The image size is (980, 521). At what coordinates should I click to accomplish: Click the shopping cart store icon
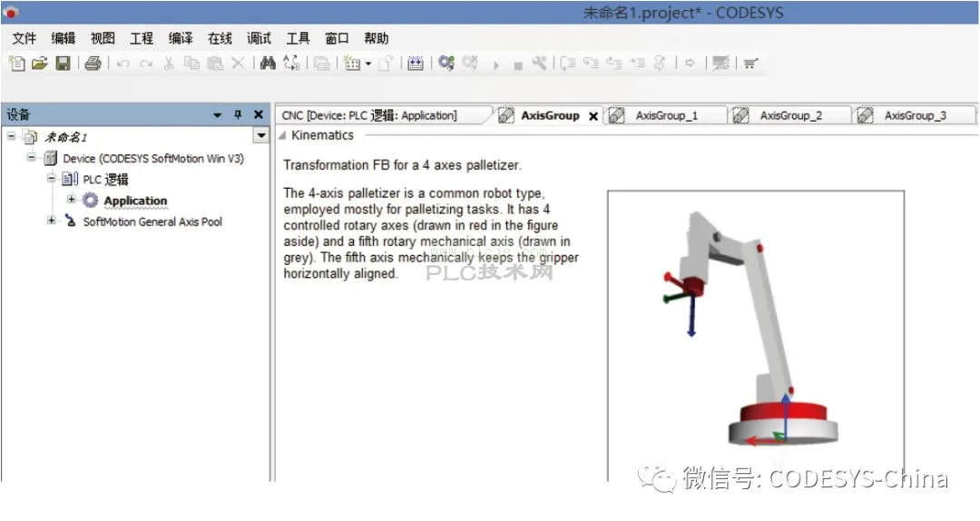[750, 64]
